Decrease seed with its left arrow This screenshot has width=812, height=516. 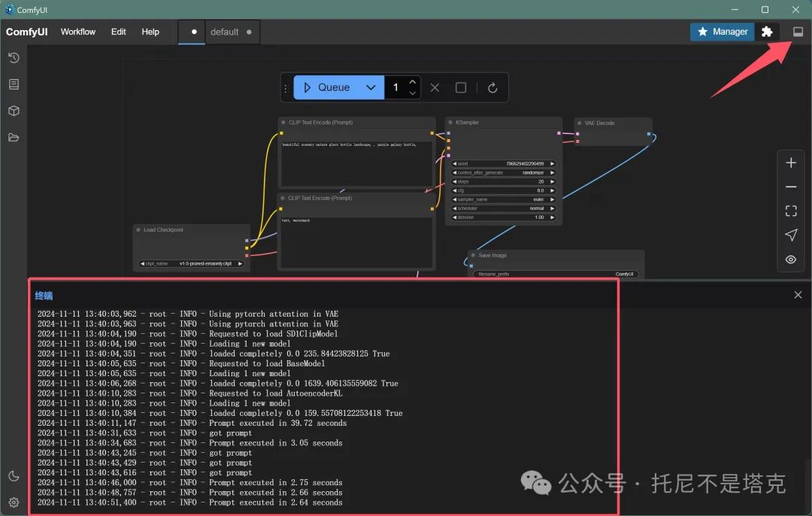454,164
